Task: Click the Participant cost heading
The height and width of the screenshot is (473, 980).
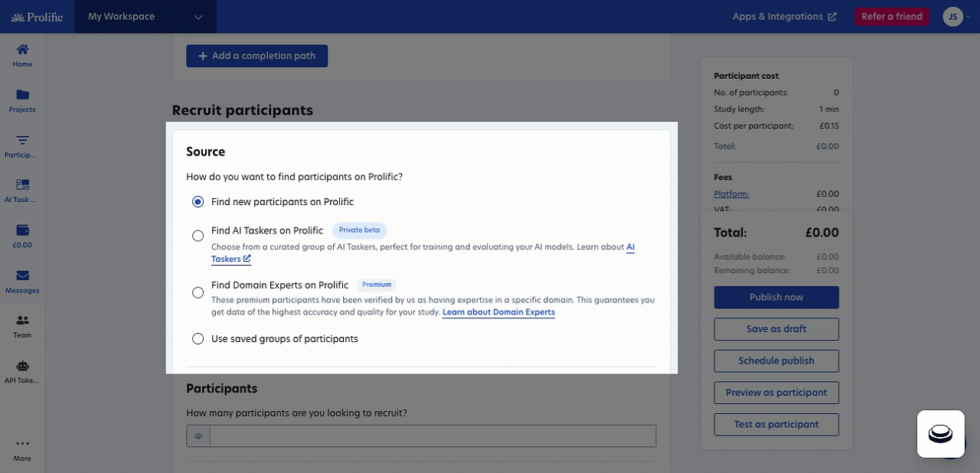Action: (746, 76)
